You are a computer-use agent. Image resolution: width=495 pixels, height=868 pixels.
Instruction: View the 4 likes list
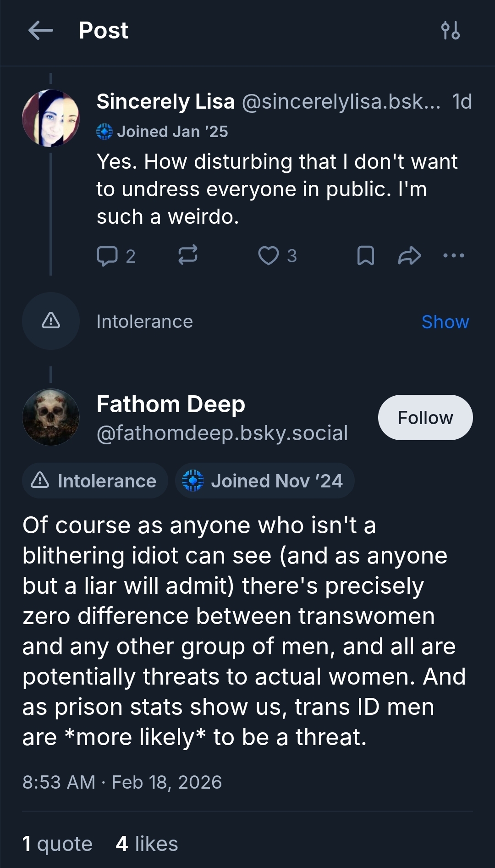(x=147, y=844)
